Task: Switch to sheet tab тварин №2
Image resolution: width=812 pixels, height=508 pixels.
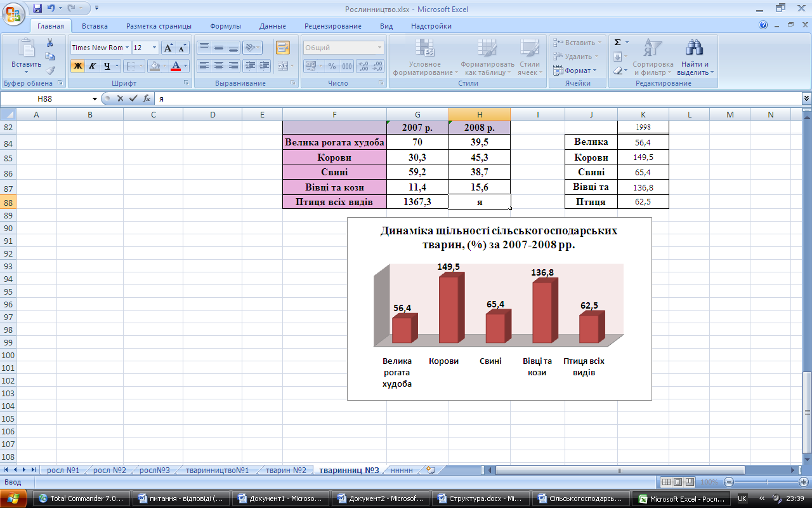Action: [x=286, y=471]
